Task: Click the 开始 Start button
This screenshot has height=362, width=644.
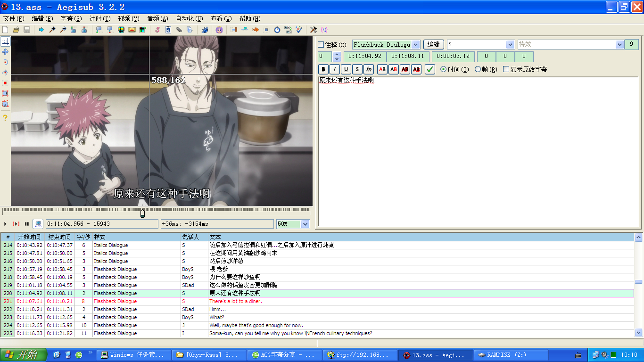Action: (x=24, y=354)
